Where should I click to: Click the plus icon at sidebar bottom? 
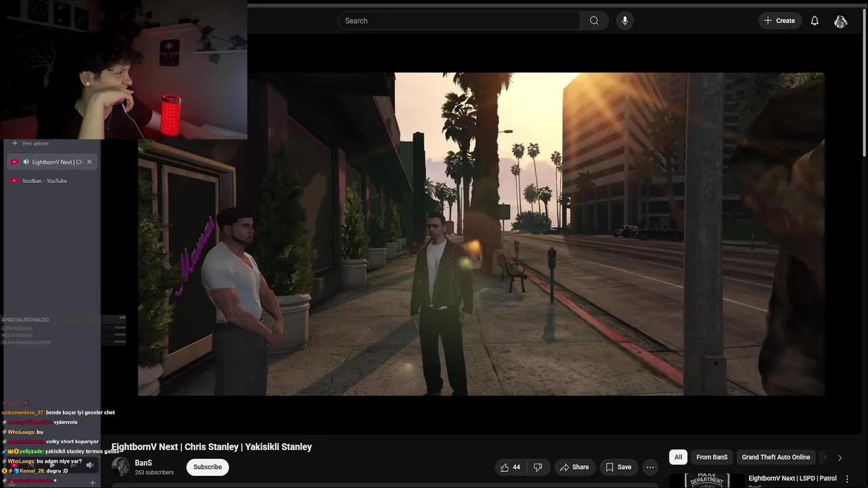92,483
